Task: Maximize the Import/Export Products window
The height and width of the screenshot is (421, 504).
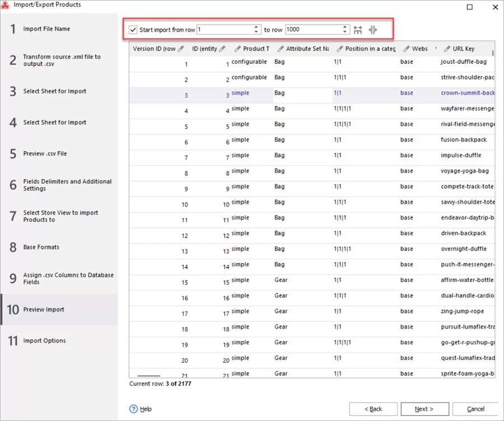Action: pyautogui.click(x=470, y=7)
